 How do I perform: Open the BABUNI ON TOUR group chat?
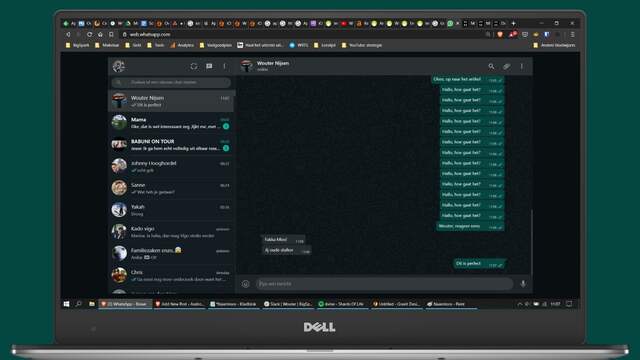coord(171,144)
